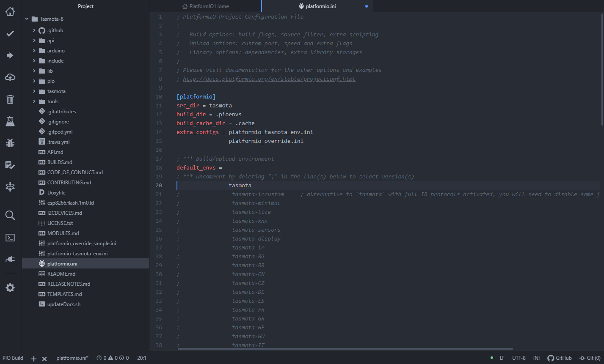Screen dimensions: 604x364
Task: Open the PlatformIO terminal icon
Action: coord(10,237)
